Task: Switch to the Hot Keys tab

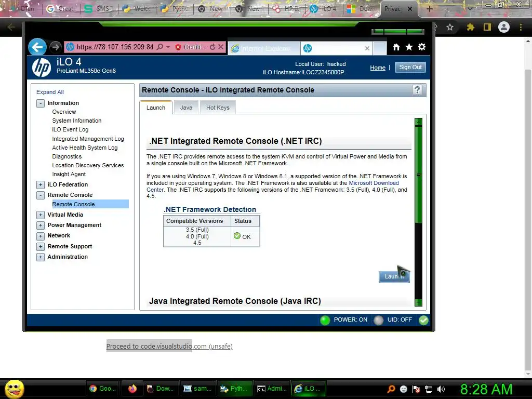Action: coord(218,108)
